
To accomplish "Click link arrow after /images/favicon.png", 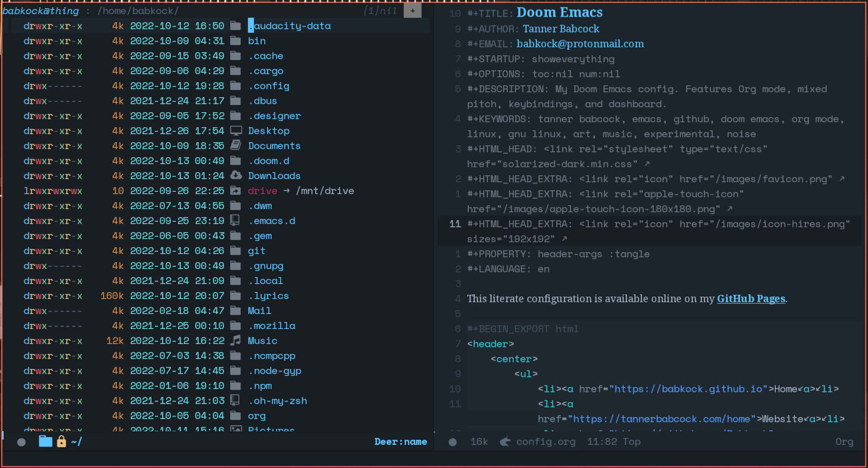I will [x=842, y=179].
